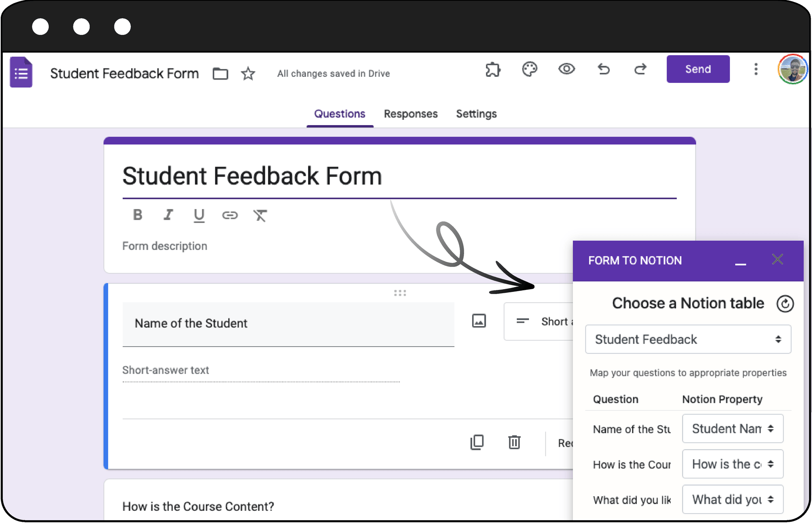Open add-ons via the puzzle piece icon

[x=493, y=69]
